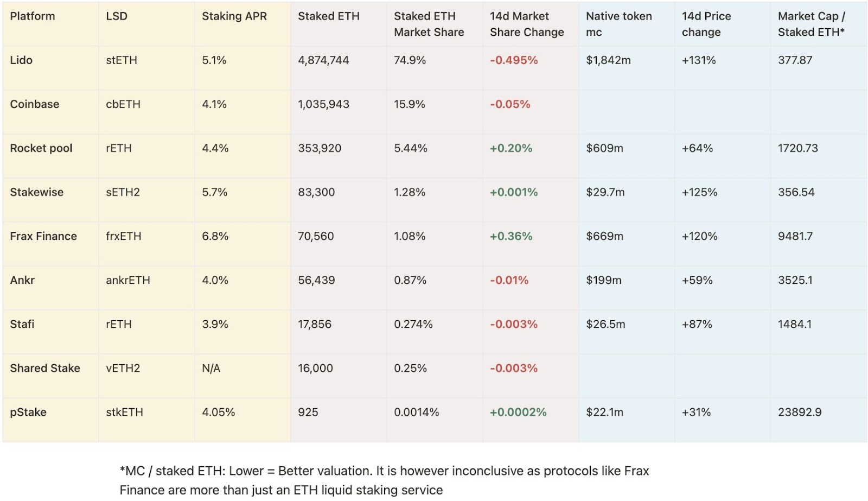This screenshot has height=501, width=868.
Task: Click the MC / staked ETH footnote text
Action: (x=384, y=480)
